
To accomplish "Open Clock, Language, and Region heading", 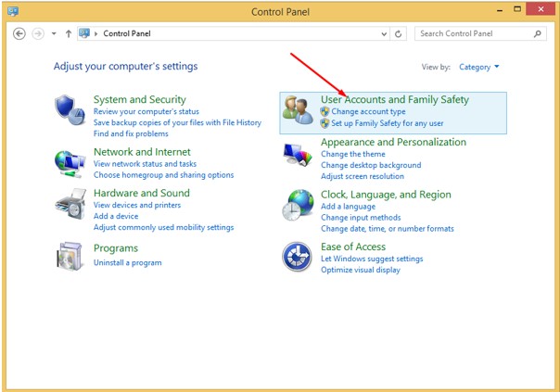I will click(386, 195).
